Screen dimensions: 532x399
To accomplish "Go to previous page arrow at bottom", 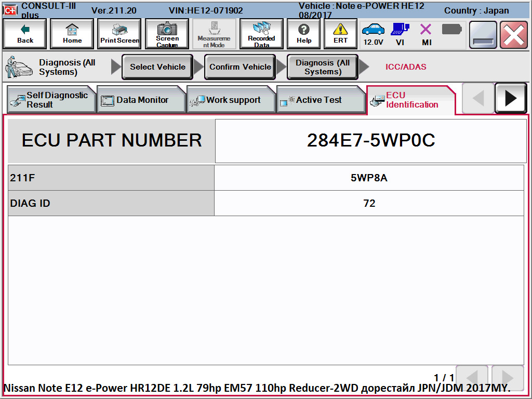I will coord(472,377).
